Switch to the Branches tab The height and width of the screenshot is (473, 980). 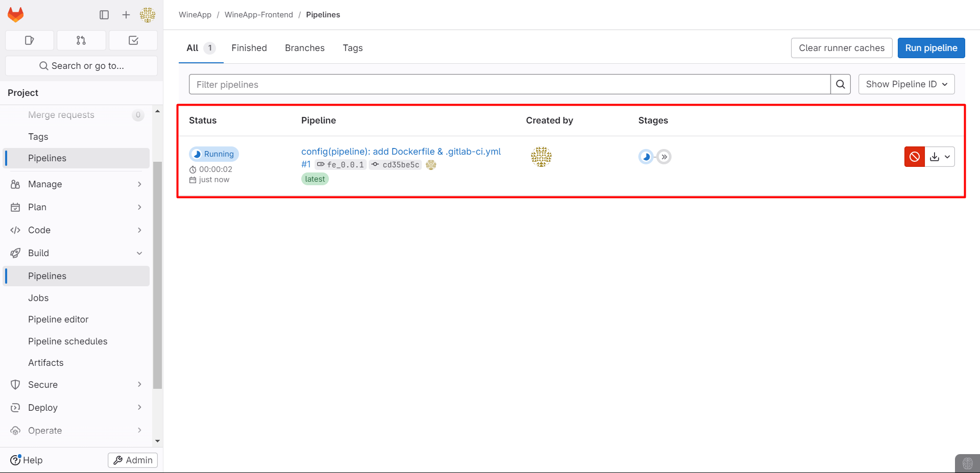point(304,48)
